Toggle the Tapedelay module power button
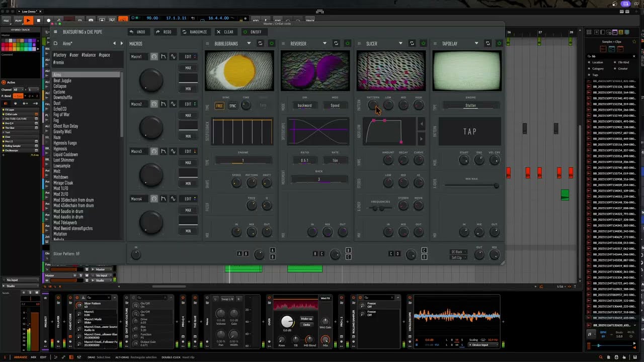Image resolution: width=644 pixels, height=362 pixels. pos(499,44)
